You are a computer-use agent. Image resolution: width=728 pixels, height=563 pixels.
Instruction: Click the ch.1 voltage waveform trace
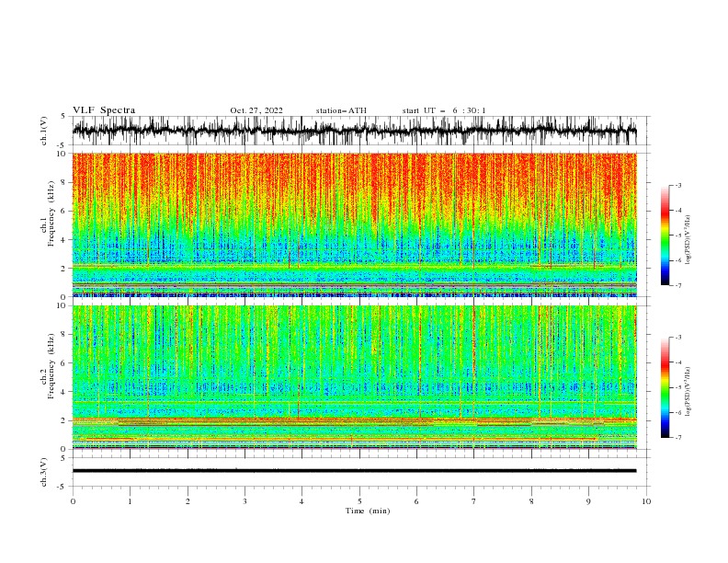tap(354, 131)
